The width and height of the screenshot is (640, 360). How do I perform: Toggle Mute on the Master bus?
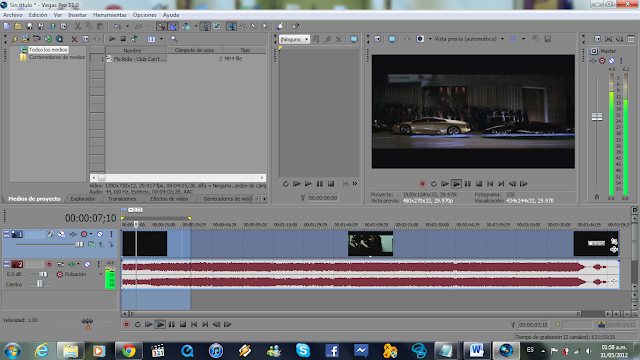611,61
